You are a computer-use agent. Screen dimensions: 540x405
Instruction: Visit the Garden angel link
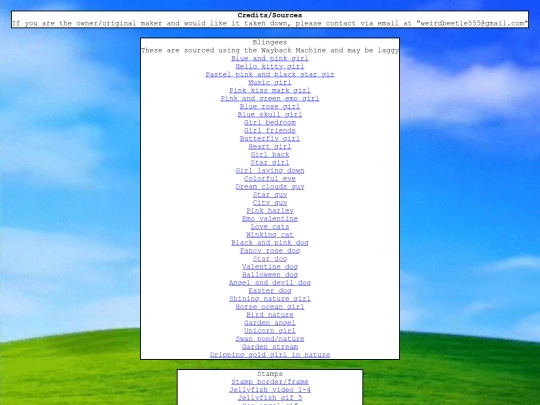click(x=270, y=322)
